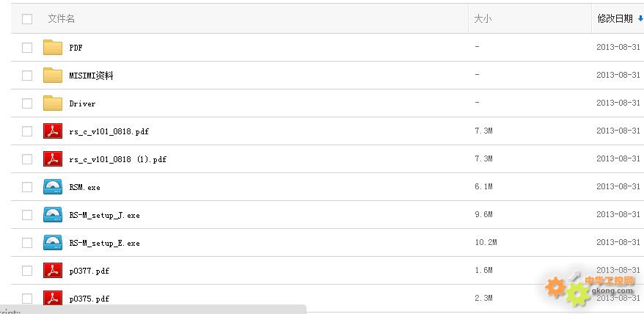Open the MISIMI资料 folder icon
644x314 pixels.
tap(53, 76)
